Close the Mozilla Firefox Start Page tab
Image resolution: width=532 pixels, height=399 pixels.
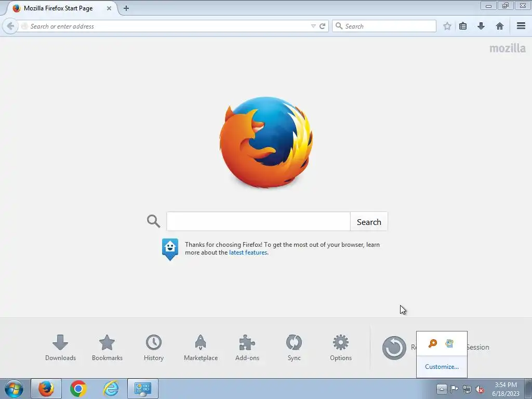pos(109,8)
